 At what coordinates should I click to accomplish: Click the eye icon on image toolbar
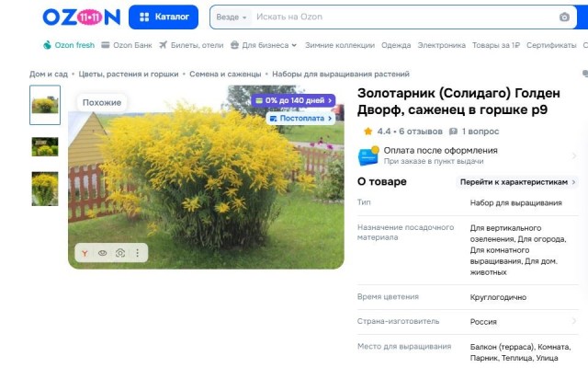tap(102, 253)
